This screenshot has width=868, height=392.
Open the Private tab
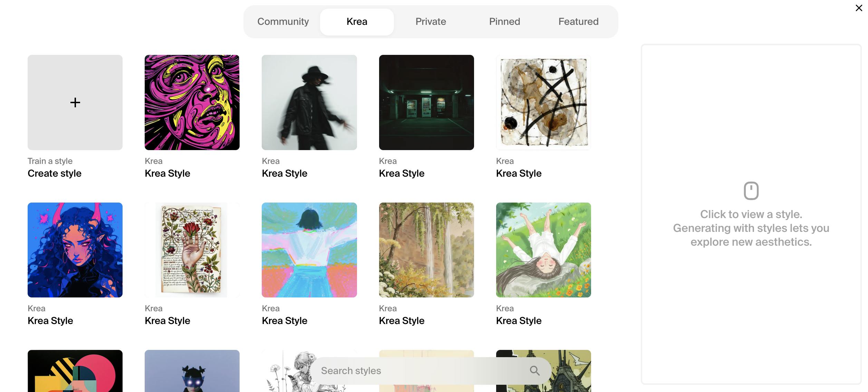431,22
